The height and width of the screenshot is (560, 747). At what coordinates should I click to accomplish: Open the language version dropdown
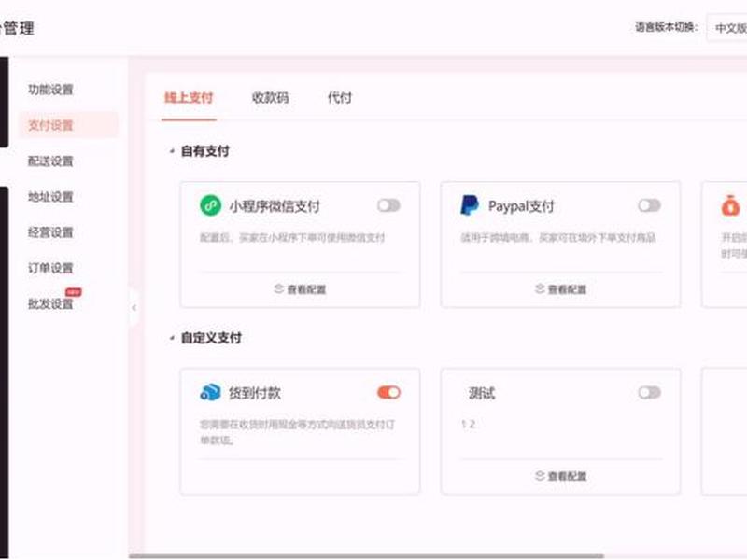(x=726, y=28)
